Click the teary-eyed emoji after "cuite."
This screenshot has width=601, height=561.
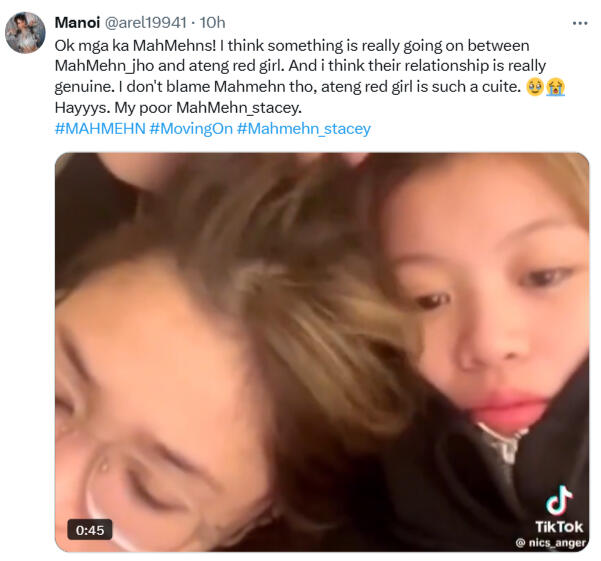[x=535, y=87]
